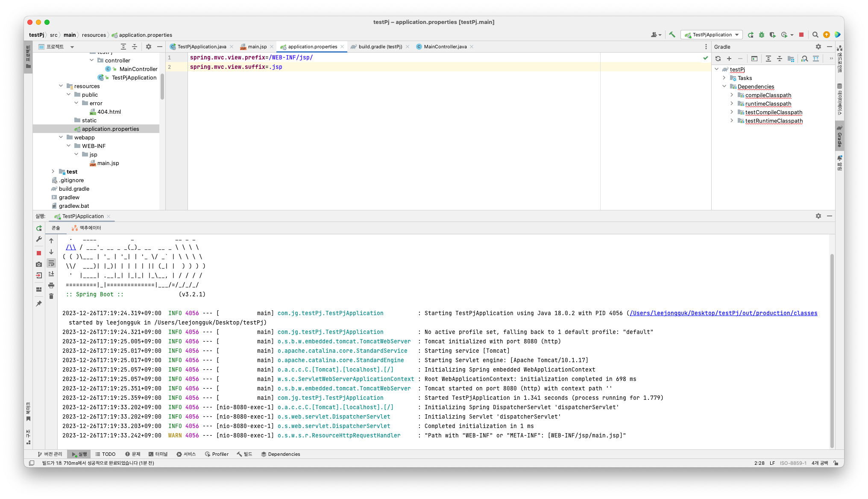Click the thread dump camera icon
The image size is (868, 499).
pyautogui.click(x=39, y=264)
